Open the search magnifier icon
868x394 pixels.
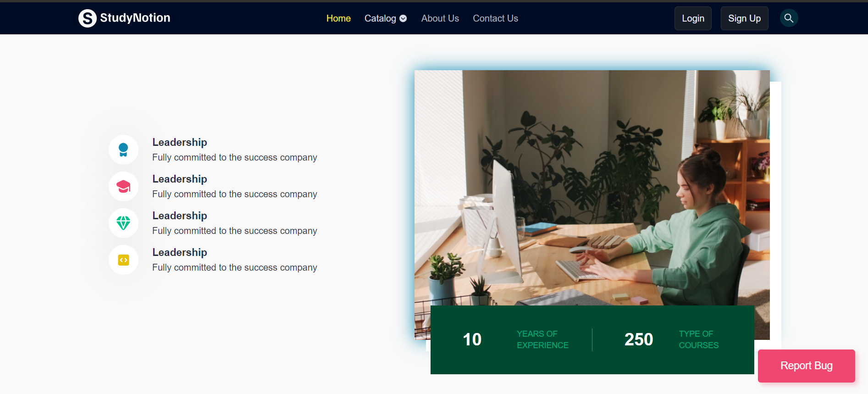(789, 18)
